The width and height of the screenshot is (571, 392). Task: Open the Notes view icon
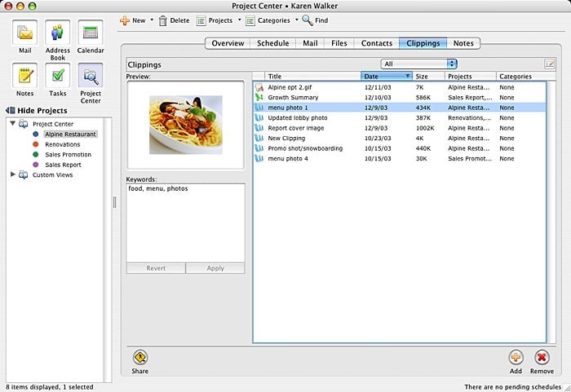[24, 76]
